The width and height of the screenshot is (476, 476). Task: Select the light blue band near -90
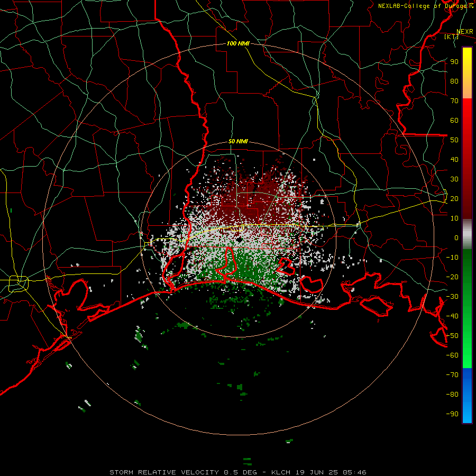coord(467,413)
